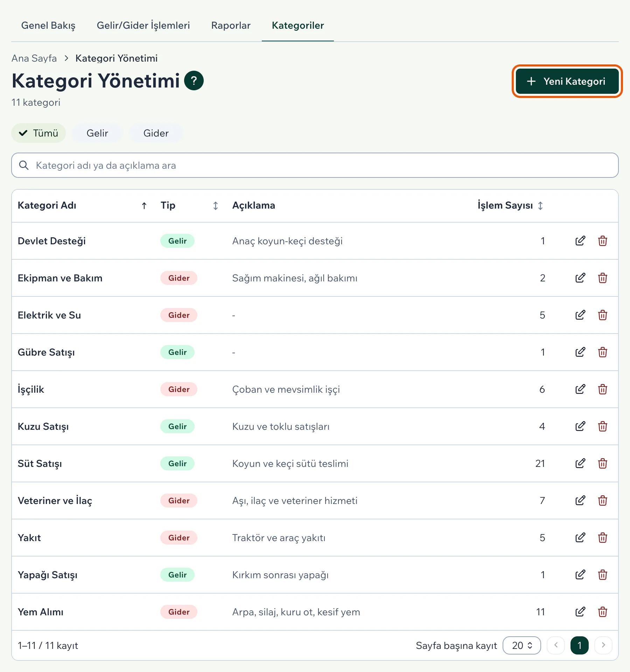The height and width of the screenshot is (672, 630).
Task: Edit the İşçilik category
Action: point(580,389)
